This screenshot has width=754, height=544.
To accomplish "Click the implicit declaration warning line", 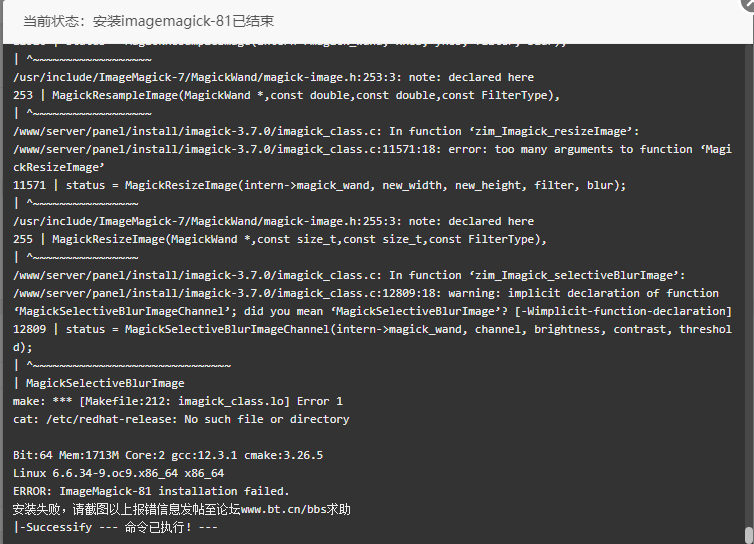I will [x=372, y=302].
